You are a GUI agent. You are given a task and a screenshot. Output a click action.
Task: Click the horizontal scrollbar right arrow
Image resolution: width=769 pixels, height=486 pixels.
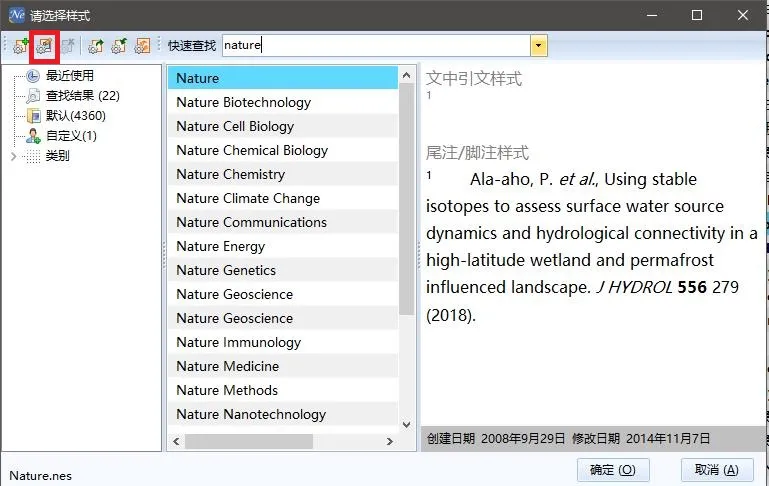click(389, 441)
